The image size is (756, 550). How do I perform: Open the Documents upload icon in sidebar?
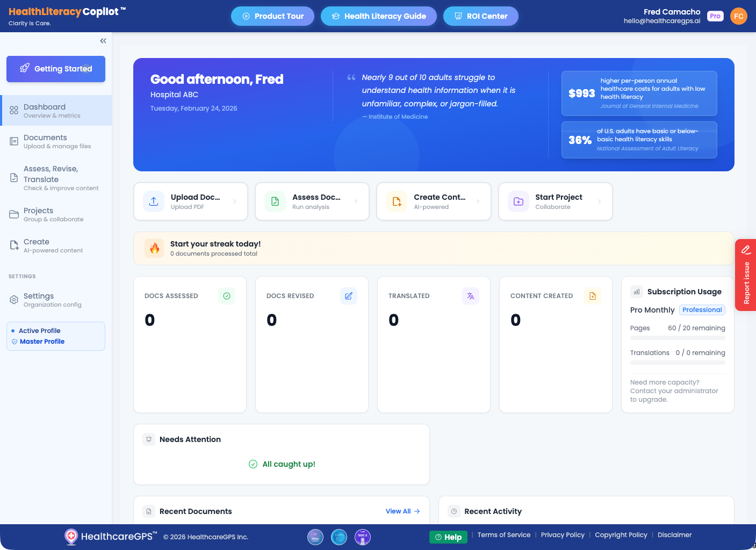pyautogui.click(x=13, y=141)
